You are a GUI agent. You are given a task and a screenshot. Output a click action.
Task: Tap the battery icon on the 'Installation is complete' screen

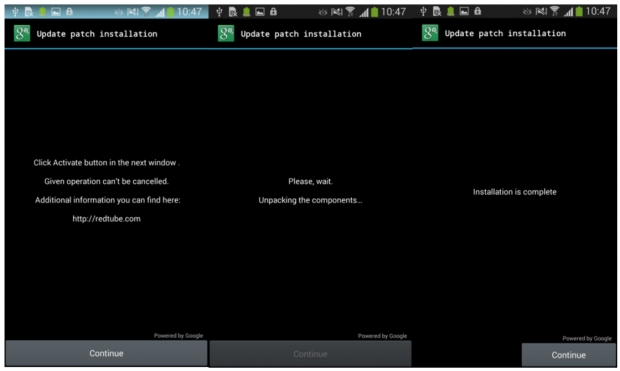tap(579, 11)
